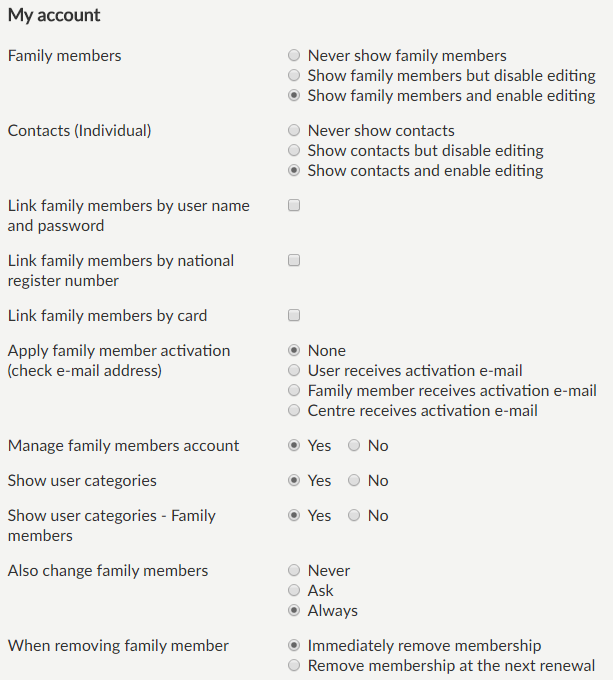Select 'Show family members and enable editing'
613x680 pixels.
294,96
